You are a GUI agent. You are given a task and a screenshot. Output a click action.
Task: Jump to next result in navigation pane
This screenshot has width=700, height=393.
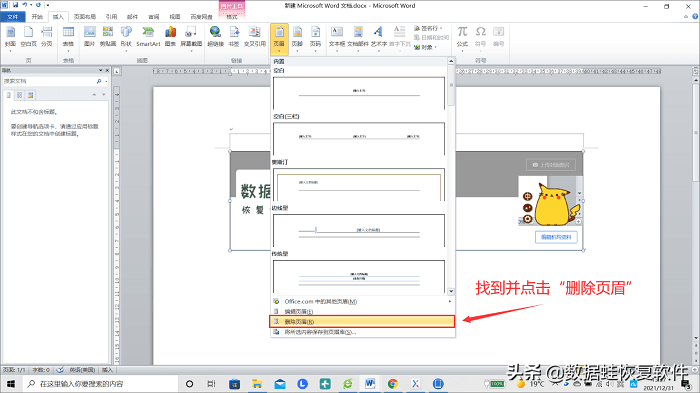[x=104, y=95]
